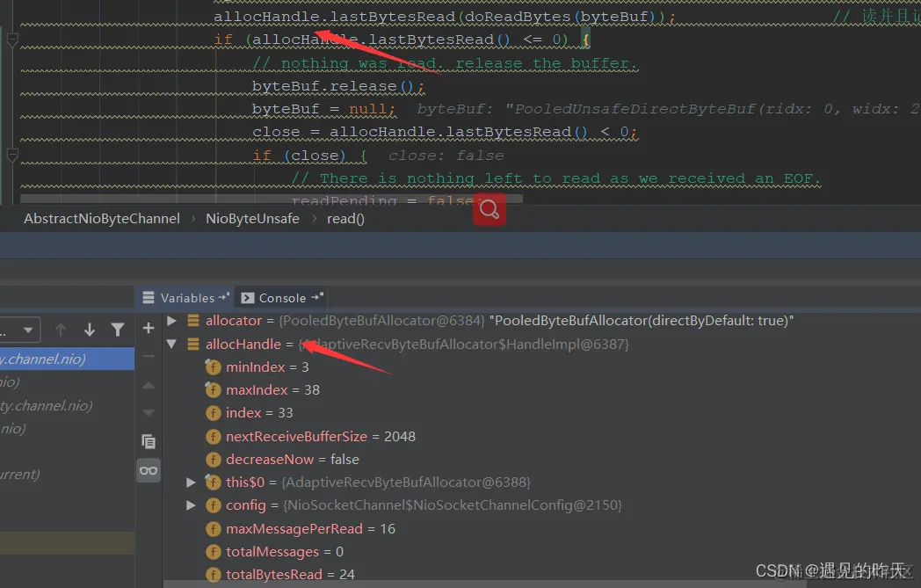Image resolution: width=921 pixels, height=588 pixels.
Task: Click the field icon beside decreaseNow
Action: point(213,460)
